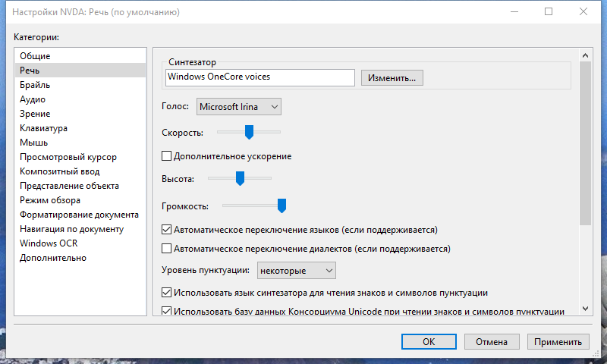Select the Мышь category
Screen dimensions: 607x364
point(80,143)
